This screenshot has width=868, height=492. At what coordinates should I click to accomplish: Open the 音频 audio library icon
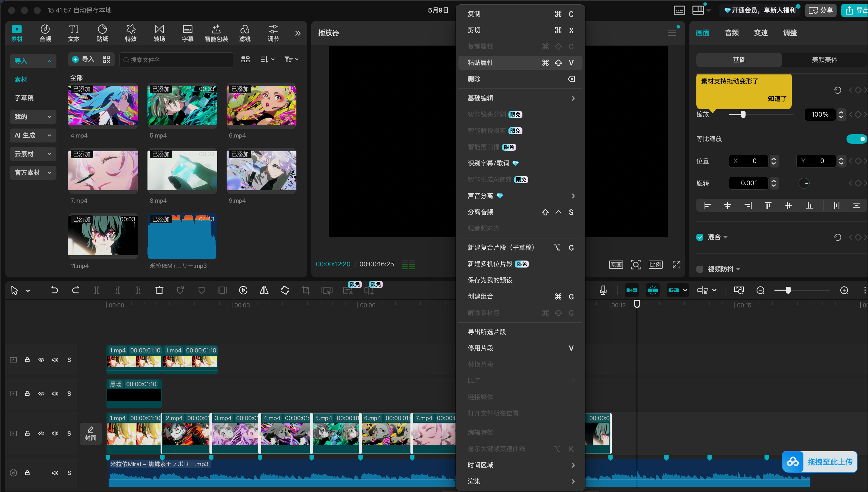[x=45, y=33]
